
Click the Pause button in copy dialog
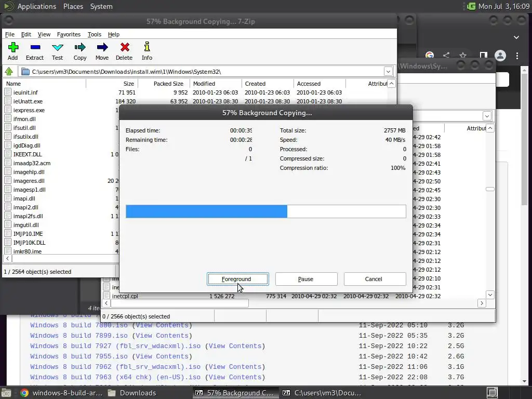pos(307,279)
